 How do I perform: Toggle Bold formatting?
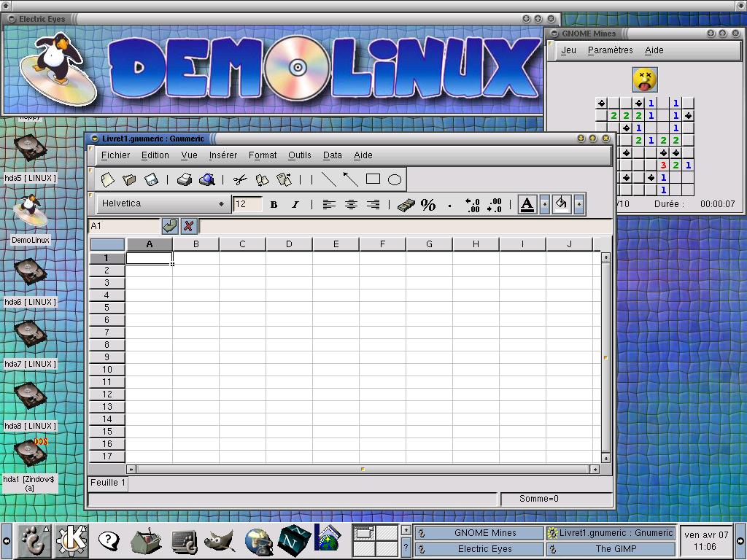(274, 204)
